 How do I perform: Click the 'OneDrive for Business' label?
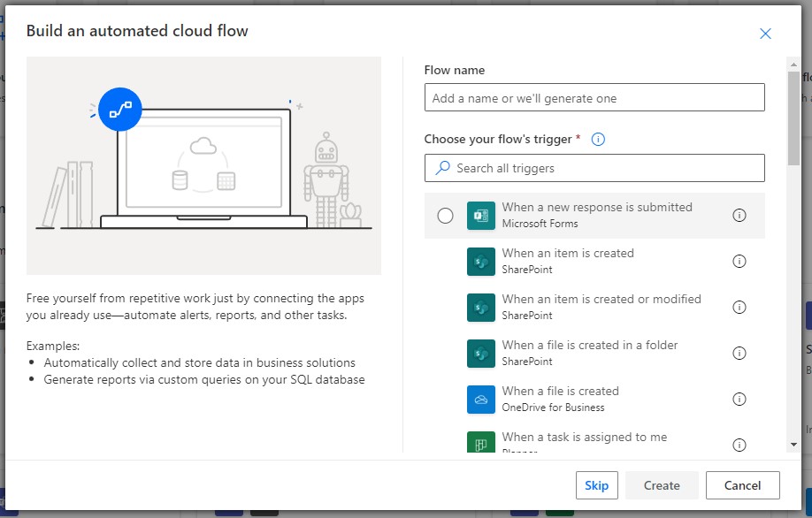pyautogui.click(x=553, y=408)
